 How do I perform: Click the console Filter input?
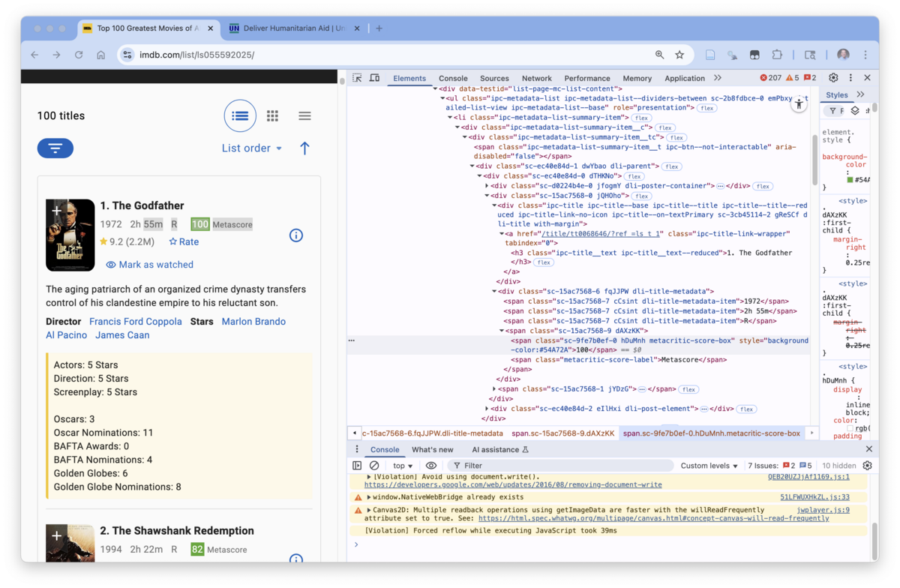559,466
